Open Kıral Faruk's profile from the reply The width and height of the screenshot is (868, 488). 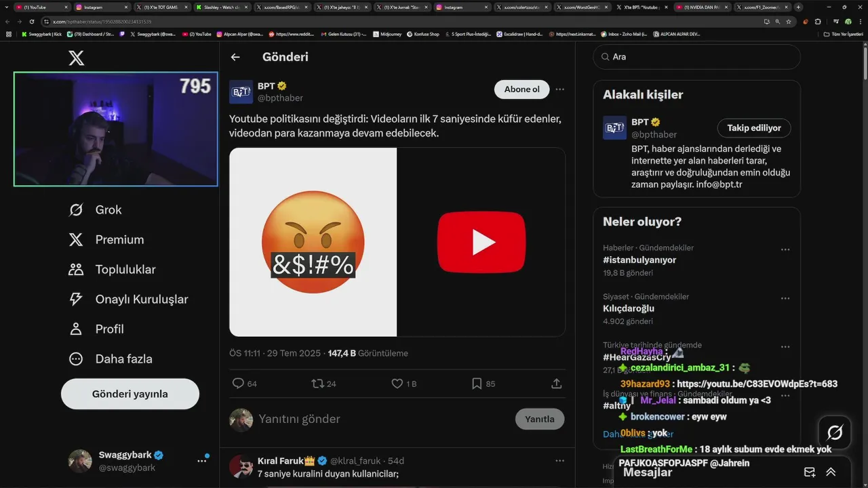281,461
